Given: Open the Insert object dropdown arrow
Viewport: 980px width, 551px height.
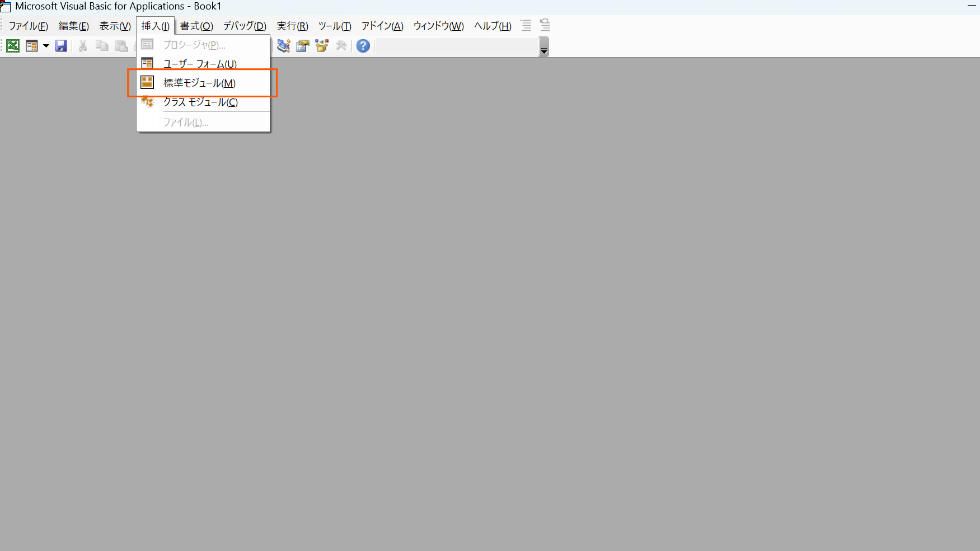Looking at the screenshot, I should tap(46, 46).
